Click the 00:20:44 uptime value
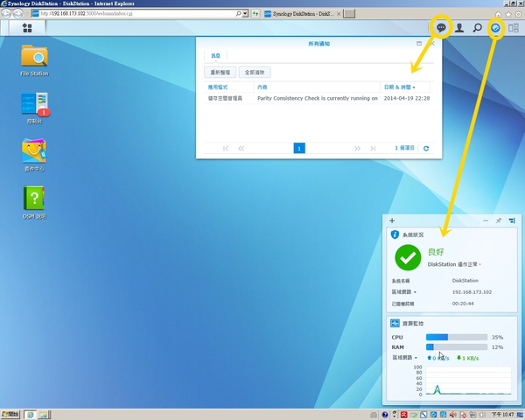 coord(463,304)
